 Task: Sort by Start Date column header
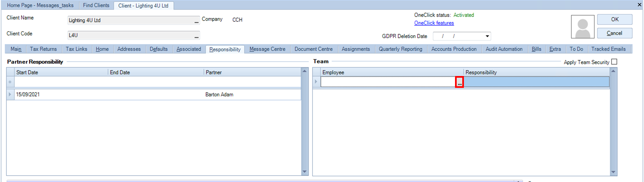tap(61, 72)
